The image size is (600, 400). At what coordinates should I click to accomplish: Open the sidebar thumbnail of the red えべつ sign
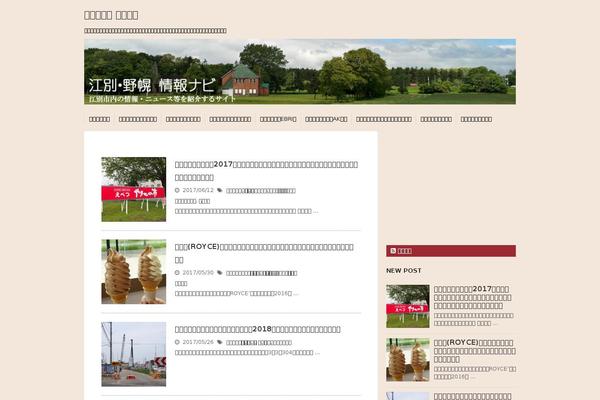(408, 306)
